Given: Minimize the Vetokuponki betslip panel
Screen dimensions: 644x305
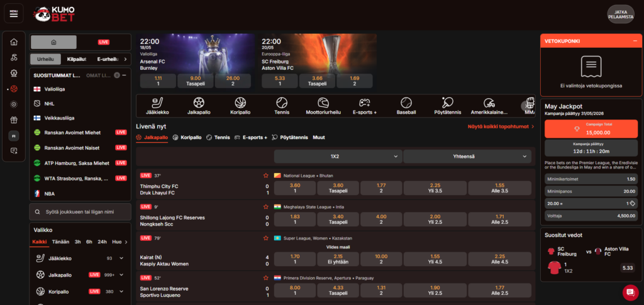Looking at the screenshot, I should [635, 41].
